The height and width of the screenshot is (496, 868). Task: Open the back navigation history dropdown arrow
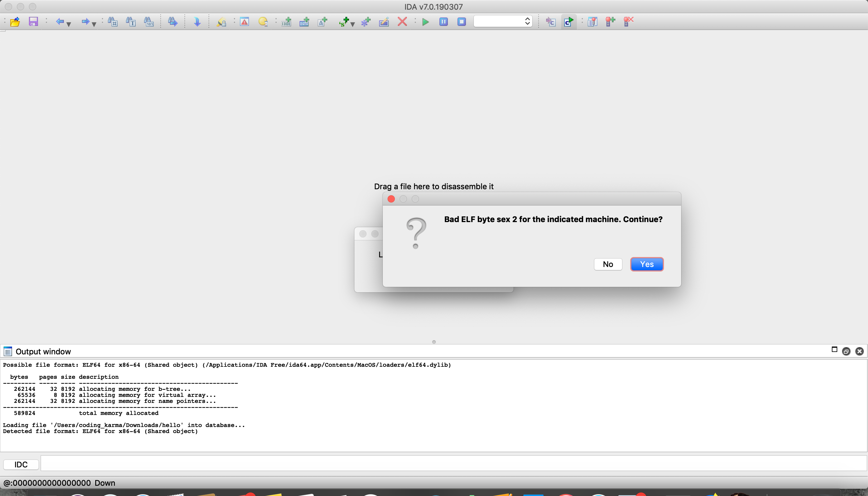tap(69, 24)
